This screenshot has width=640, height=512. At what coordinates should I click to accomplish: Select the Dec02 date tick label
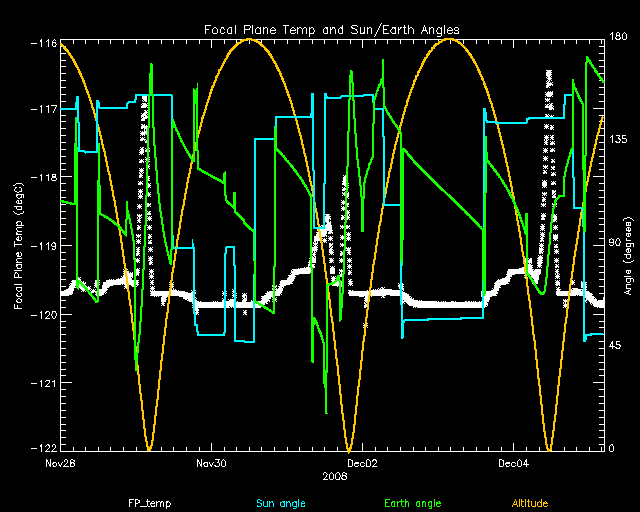point(362,463)
